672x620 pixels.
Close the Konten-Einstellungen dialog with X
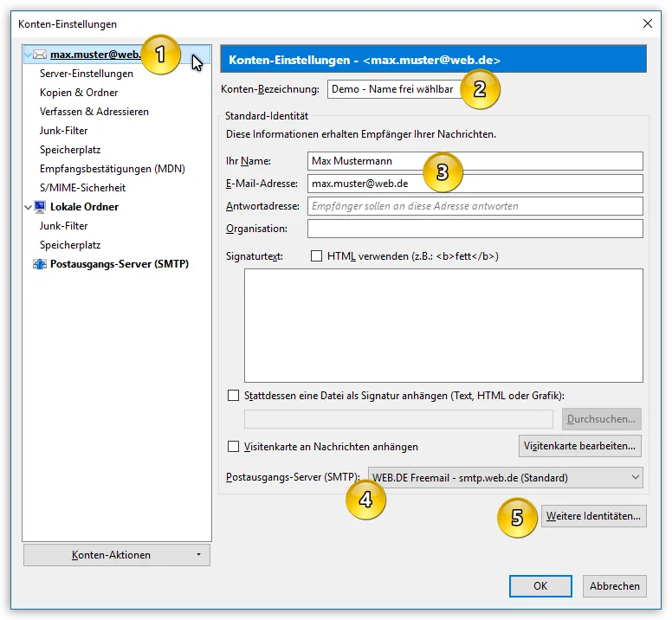pyautogui.click(x=648, y=23)
